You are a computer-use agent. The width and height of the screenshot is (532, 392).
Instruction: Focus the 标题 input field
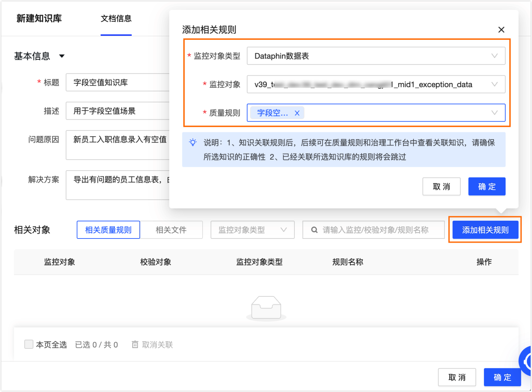118,82
